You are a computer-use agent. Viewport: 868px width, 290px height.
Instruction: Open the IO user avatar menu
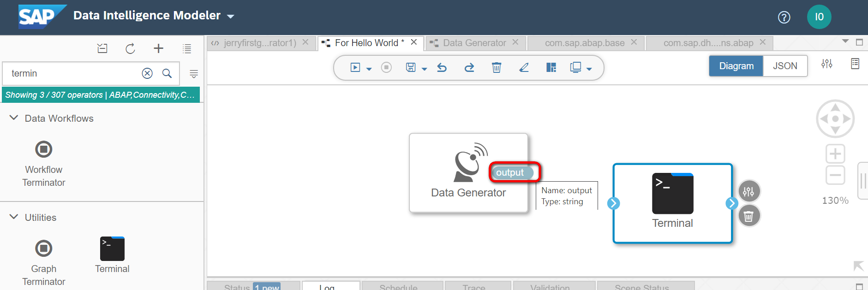tap(819, 17)
